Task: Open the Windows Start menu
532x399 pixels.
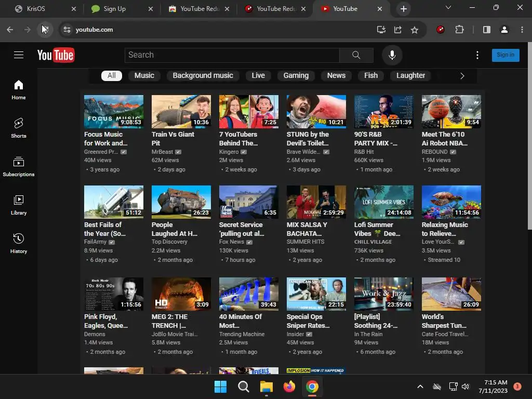Action: pos(220,387)
